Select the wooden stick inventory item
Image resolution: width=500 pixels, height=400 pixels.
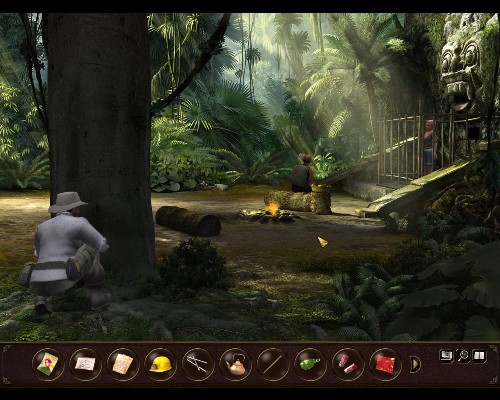(x=273, y=364)
